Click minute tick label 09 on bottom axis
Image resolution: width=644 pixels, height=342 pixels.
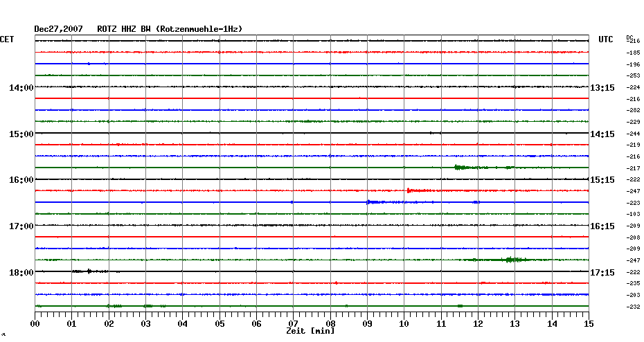367,324
